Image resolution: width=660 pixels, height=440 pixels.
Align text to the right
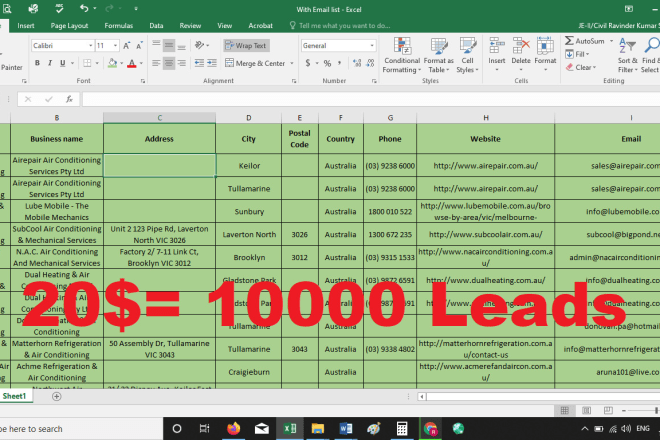pyautogui.click(x=181, y=63)
